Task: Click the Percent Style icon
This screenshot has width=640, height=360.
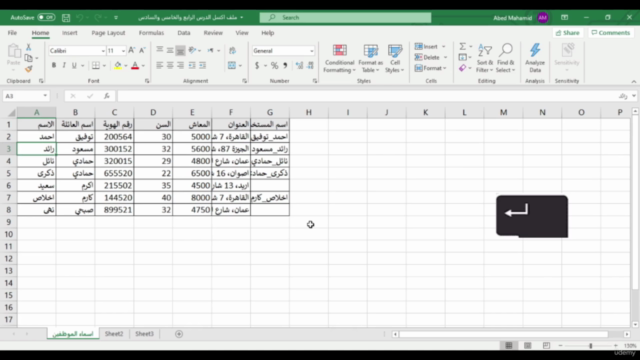Action: pyautogui.click(x=274, y=65)
